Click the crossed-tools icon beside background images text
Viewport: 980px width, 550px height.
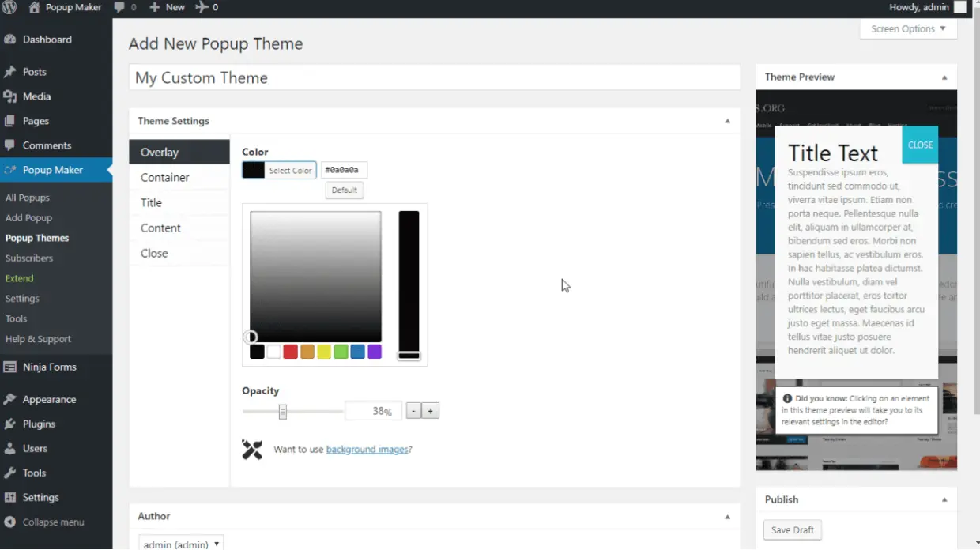253,449
